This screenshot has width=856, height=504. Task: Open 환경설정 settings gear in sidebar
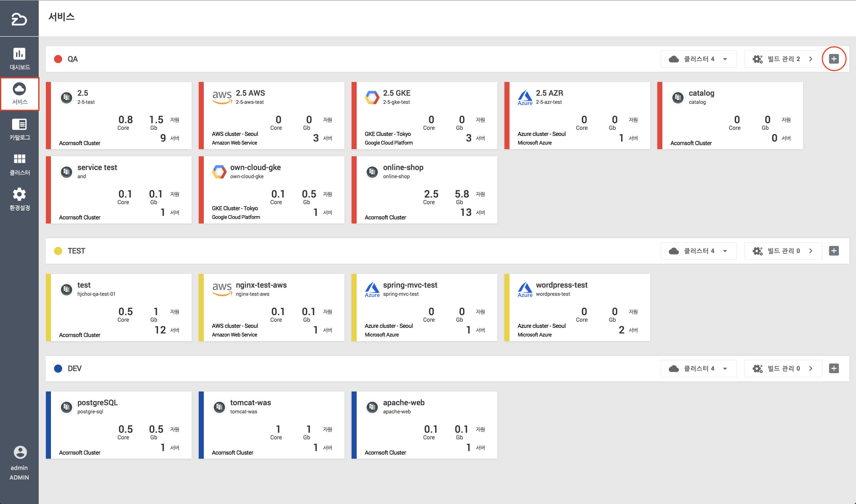(x=19, y=199)
